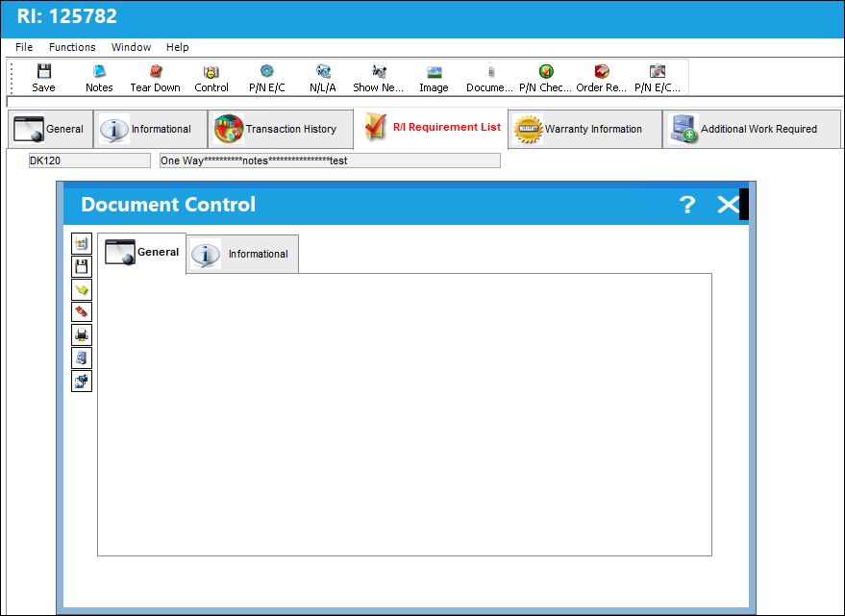The width and height of the screenshot is (845, 616).
Task: Click the Tear Down toolbar icon
Action: 155,78
